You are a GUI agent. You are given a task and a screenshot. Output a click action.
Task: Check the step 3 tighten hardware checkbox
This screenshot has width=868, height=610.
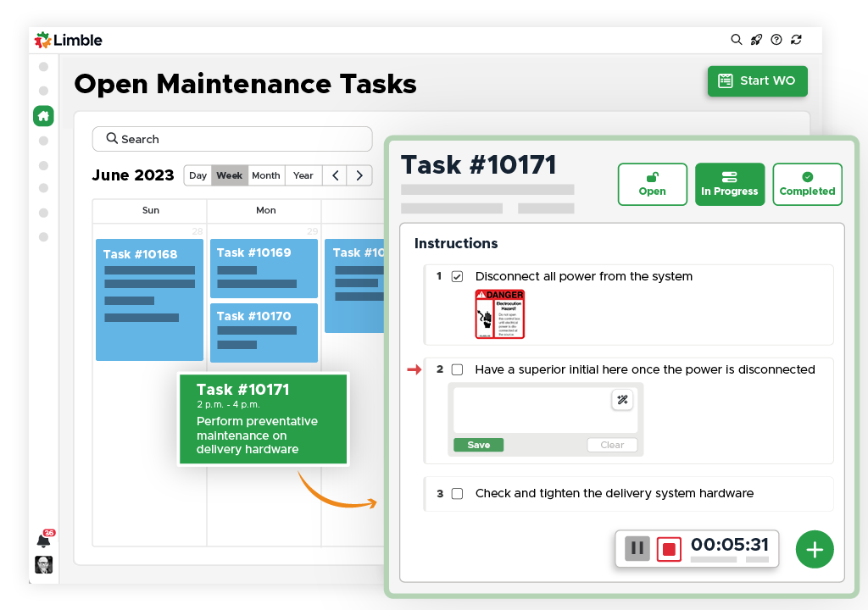(x=457, y=494)
